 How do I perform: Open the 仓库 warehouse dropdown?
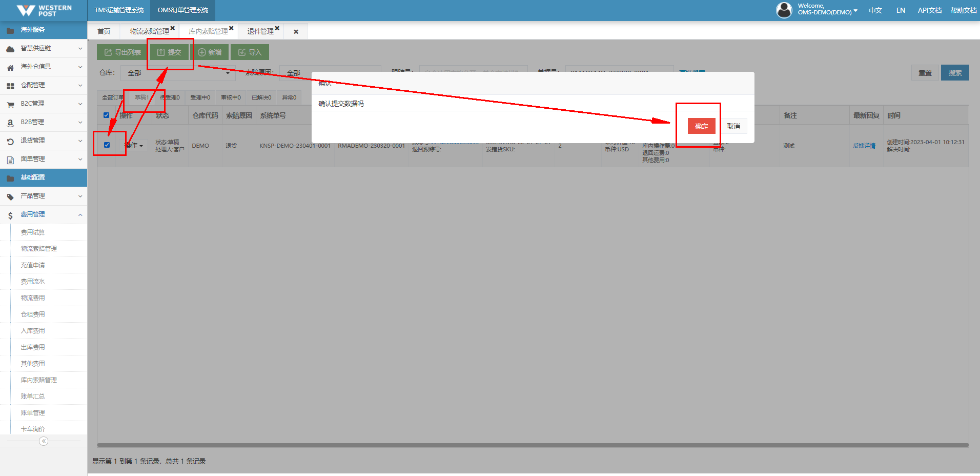point(178,73)
